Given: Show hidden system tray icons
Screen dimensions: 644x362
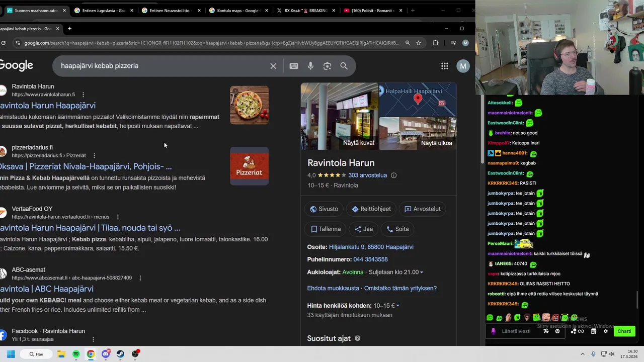Looking at the screenshot, I should tap(583, 354).
